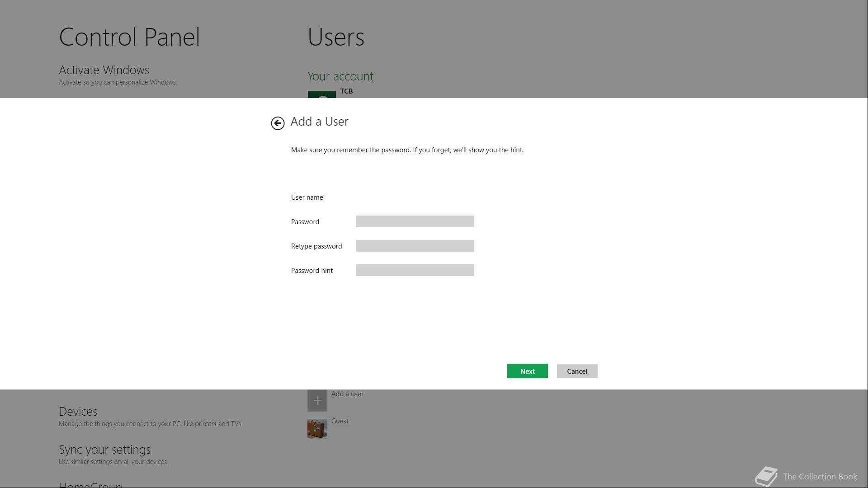868x488 pixels.
Task: Click the Control Panel title
Action: coord(129,37)
